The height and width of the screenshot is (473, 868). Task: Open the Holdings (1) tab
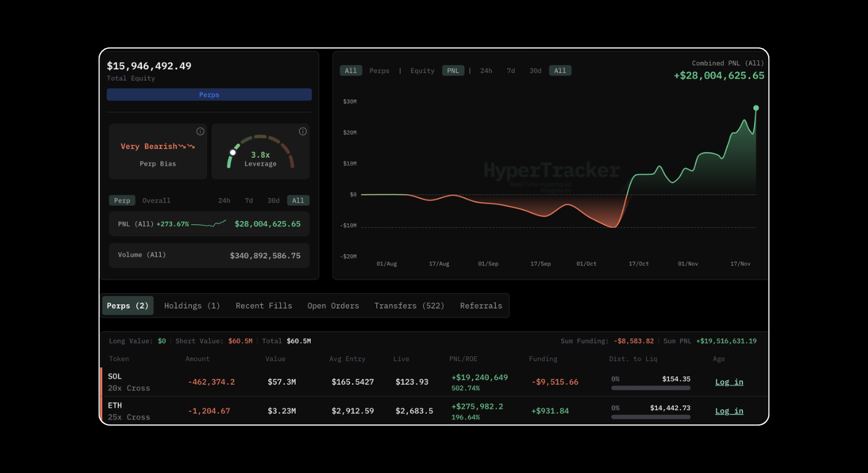pyautogui.click(x=192, y=305)
